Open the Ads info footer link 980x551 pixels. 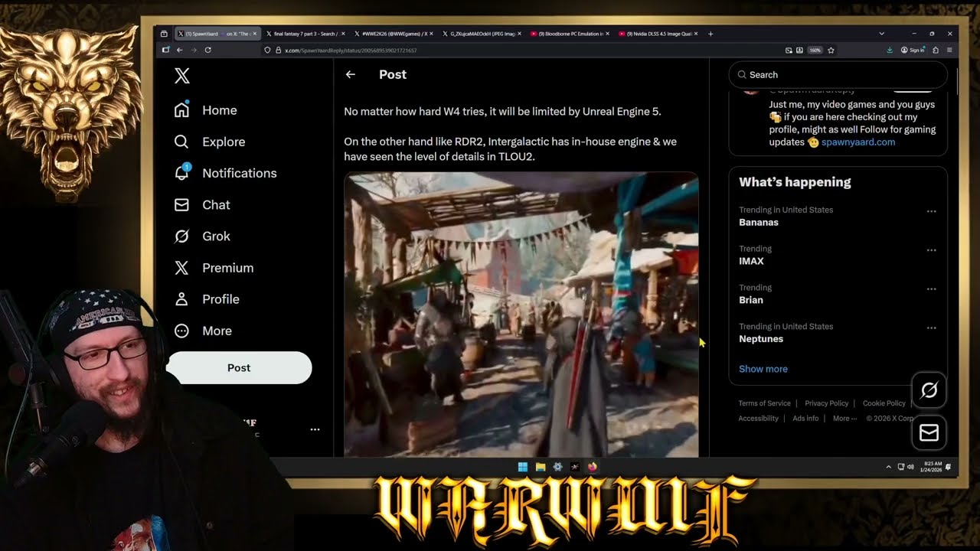(x=805, y=419)
